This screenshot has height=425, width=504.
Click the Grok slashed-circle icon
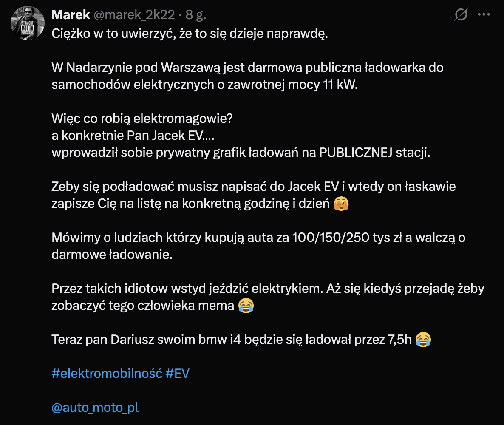[x=461, y=15]
